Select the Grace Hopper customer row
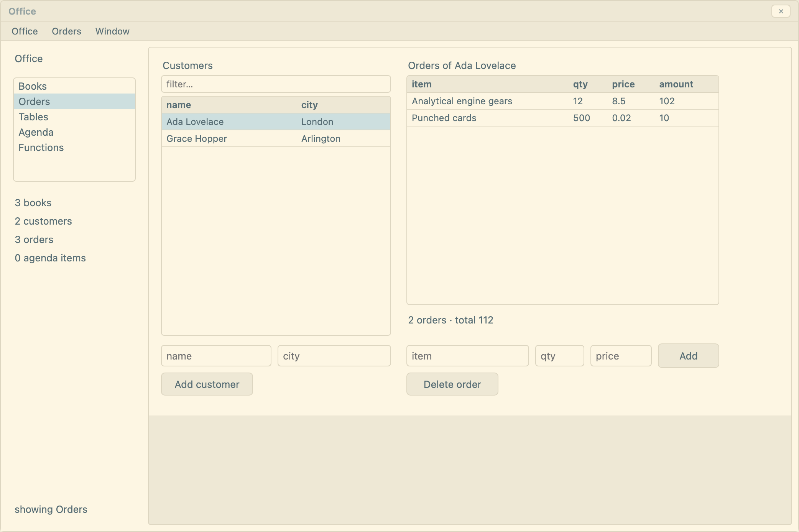The height and width of the screenshot is (532, 799). pyautogui.click(x=276, y=139)
